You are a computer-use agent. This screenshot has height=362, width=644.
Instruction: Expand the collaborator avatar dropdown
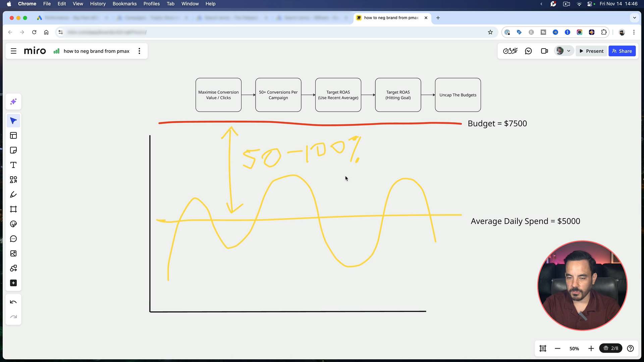[x=569, y=51]
